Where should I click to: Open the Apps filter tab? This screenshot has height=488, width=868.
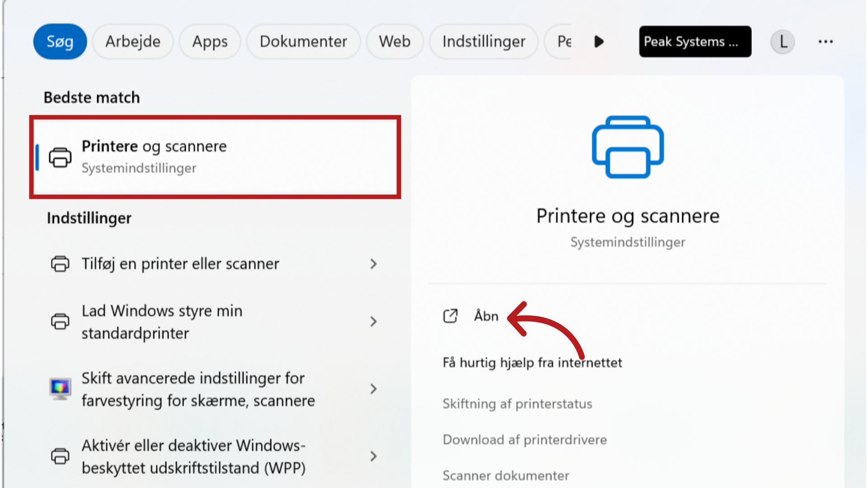tap(210, 42)
